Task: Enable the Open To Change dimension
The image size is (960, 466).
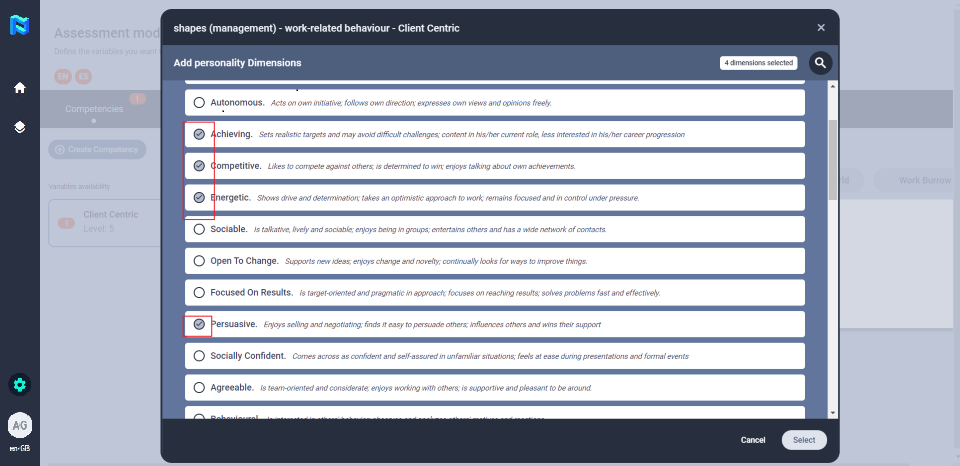Action: pos(199,261)
